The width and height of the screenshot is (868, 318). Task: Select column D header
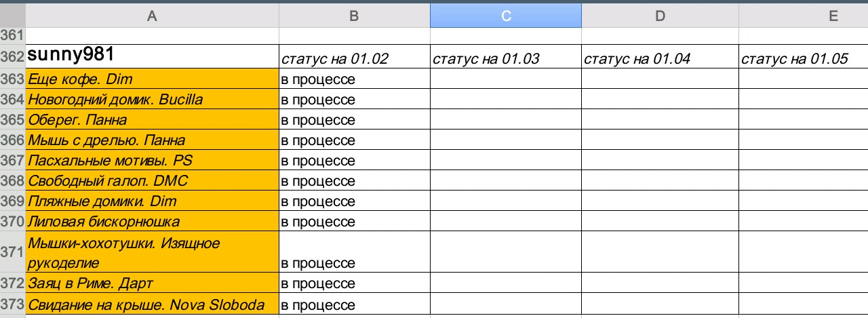[659, 16]
